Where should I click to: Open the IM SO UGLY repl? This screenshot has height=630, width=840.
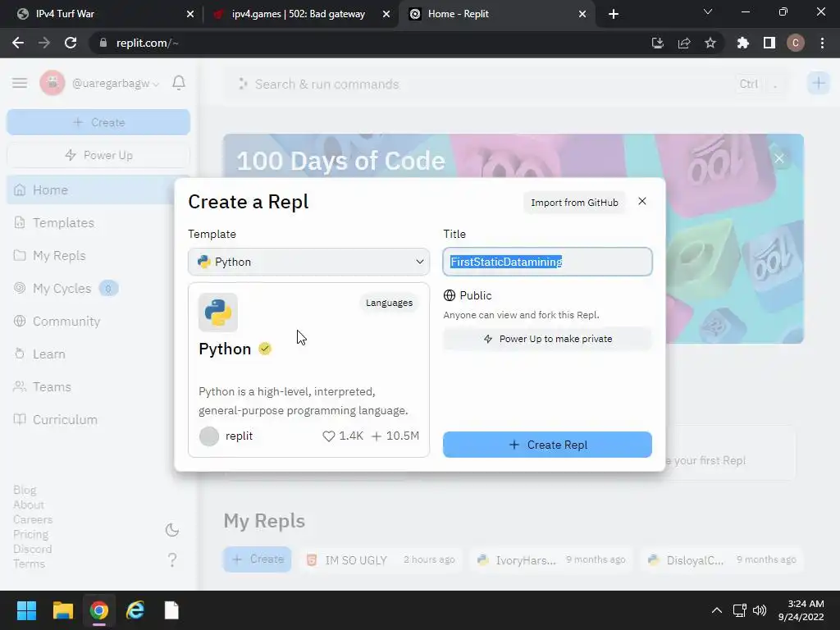[x=380, y=559]
